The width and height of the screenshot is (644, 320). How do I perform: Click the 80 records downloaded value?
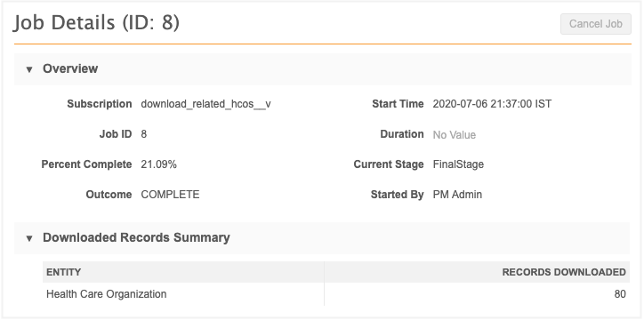620,294
